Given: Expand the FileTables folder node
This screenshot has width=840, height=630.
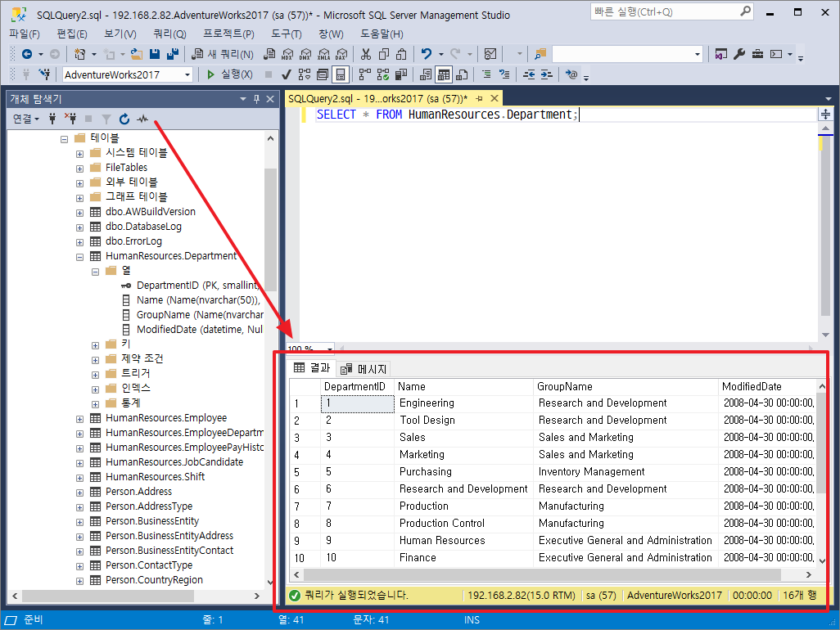Looking at the screenshot, I should click(x=79, y=169).
